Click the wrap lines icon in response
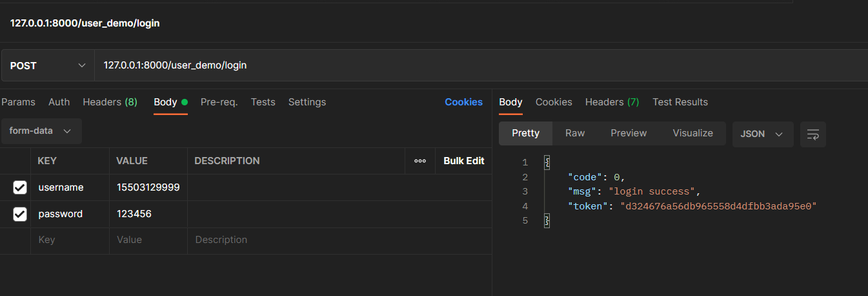The image size is (868, 296). [x=813, y=134]
